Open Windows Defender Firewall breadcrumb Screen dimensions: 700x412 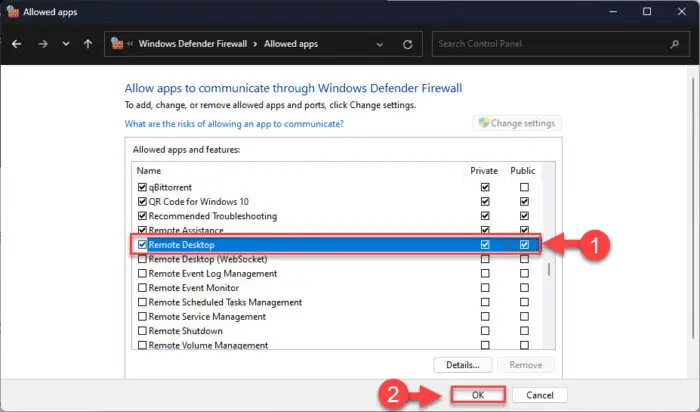point(192,44)
